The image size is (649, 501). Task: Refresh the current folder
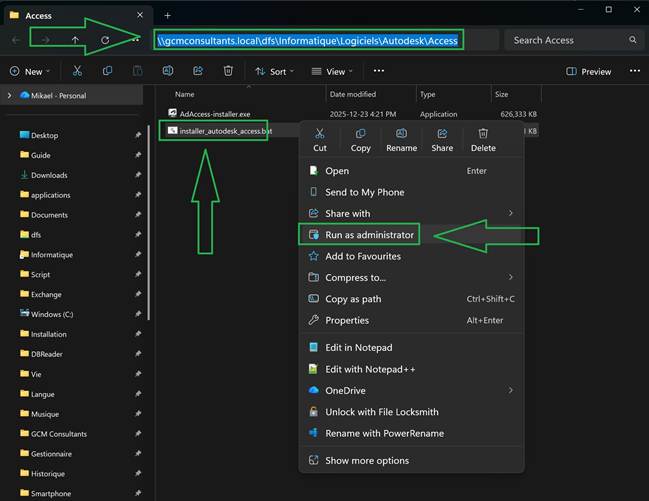pos(105,40)
